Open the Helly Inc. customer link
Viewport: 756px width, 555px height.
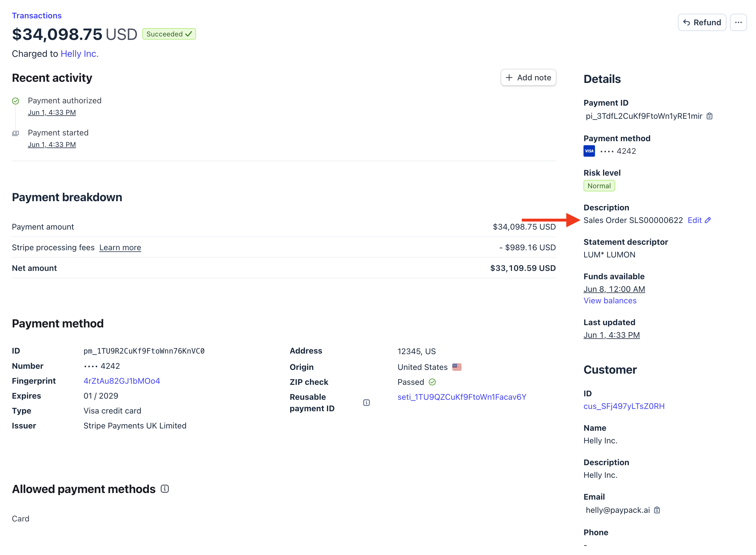pos(79,54)
